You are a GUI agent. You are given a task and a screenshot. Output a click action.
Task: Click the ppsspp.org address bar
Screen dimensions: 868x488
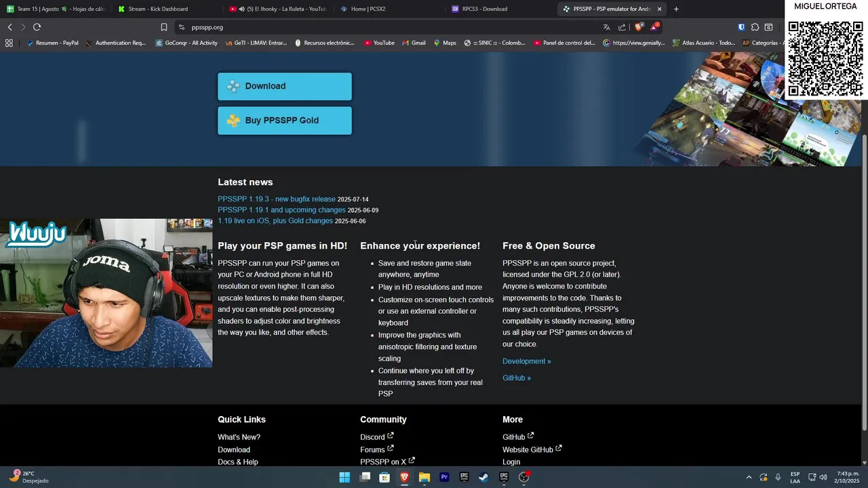coord(387,27)
